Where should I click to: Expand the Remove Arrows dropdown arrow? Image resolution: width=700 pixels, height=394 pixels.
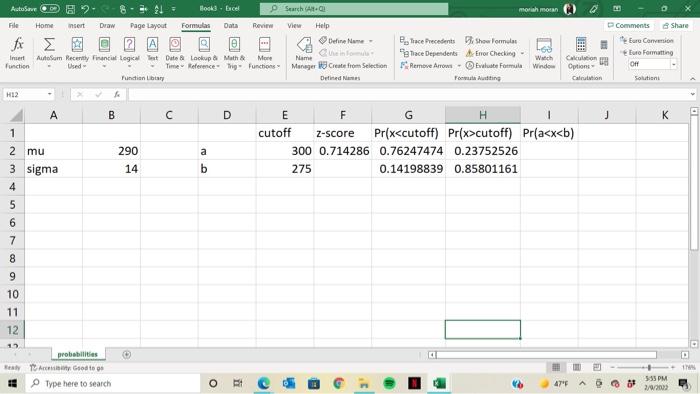coord(459,66)
